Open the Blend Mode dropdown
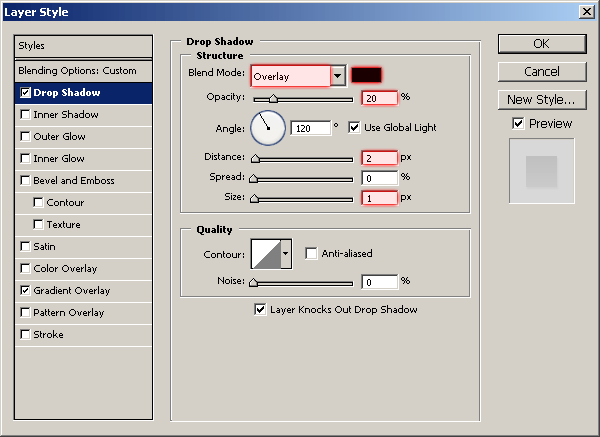 point(338,76)
